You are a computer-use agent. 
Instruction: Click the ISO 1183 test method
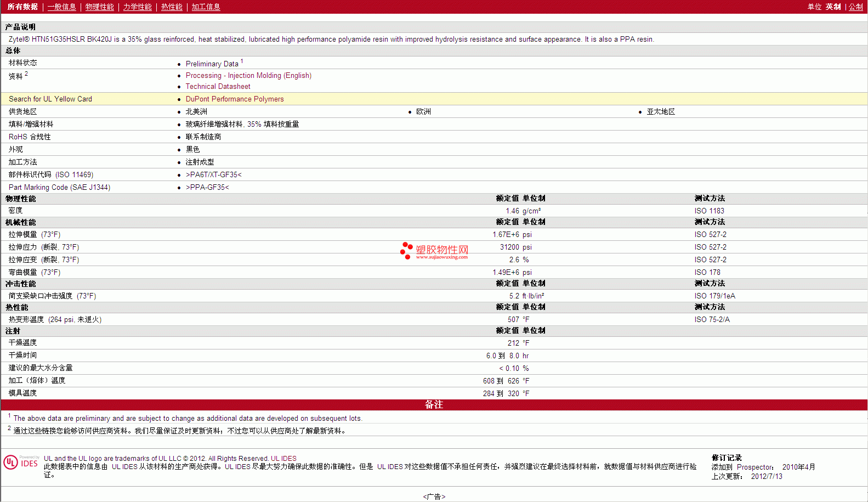click(709, 211)
